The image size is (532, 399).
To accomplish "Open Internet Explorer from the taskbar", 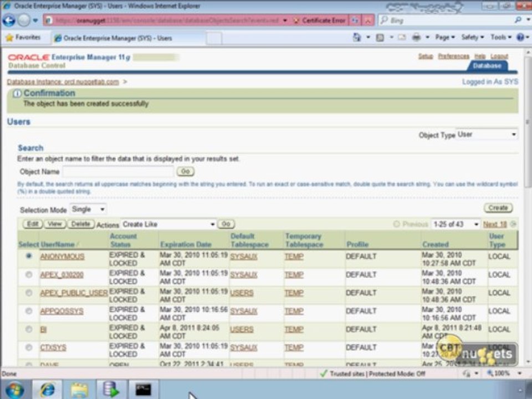I will 48,390.
